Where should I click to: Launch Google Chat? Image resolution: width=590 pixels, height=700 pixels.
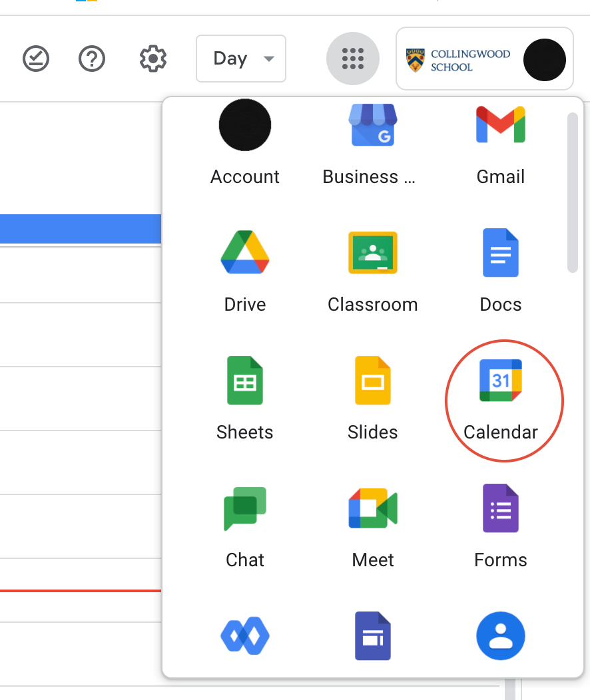point(245,526)
